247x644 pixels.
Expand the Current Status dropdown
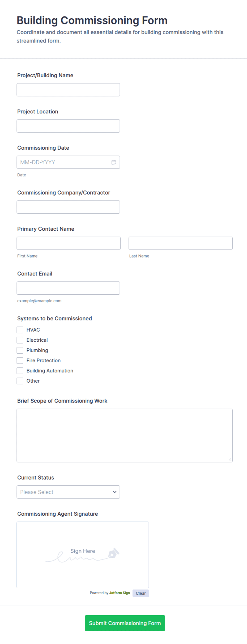coord(68,492)
